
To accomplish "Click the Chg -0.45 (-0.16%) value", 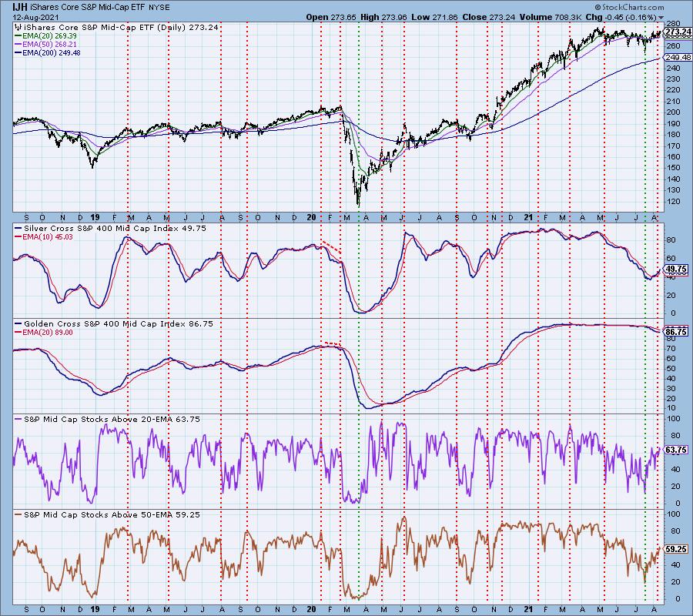I will click(621, 17).
